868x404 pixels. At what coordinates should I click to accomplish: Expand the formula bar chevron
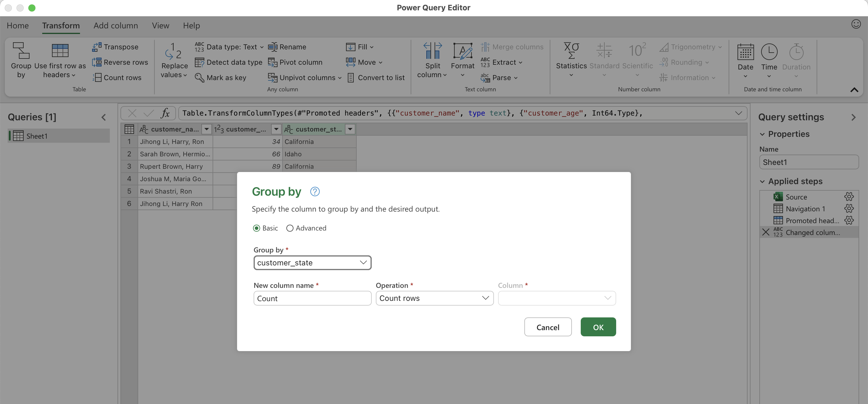[739, 113]
